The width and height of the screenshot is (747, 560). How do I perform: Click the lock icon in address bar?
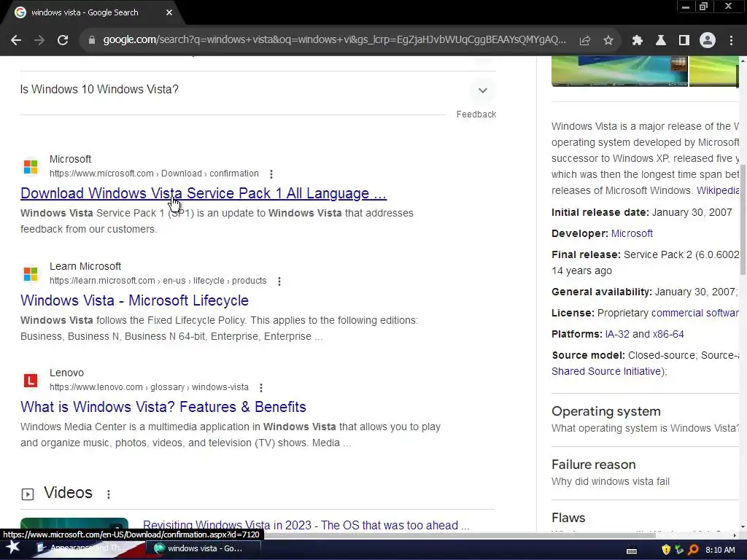pos(91,41)
